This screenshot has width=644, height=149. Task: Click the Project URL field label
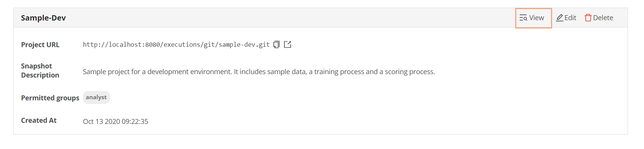coord(40,44)
